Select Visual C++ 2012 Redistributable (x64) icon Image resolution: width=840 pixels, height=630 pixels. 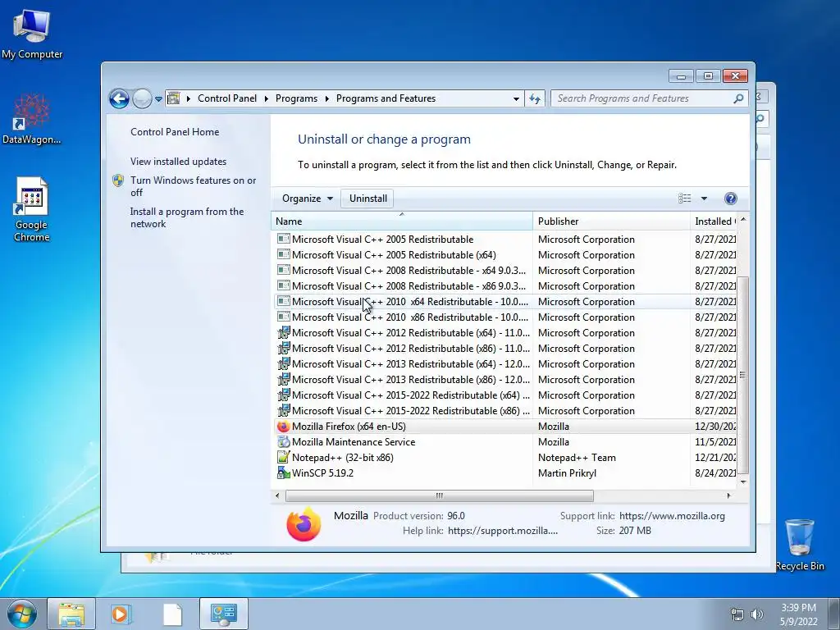283,333
